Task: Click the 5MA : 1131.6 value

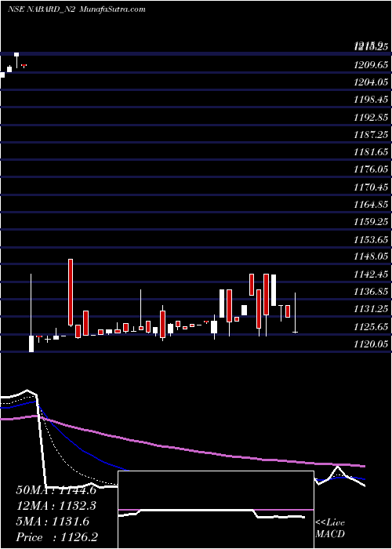Action: pyautogui.click(x=53, y=522)
